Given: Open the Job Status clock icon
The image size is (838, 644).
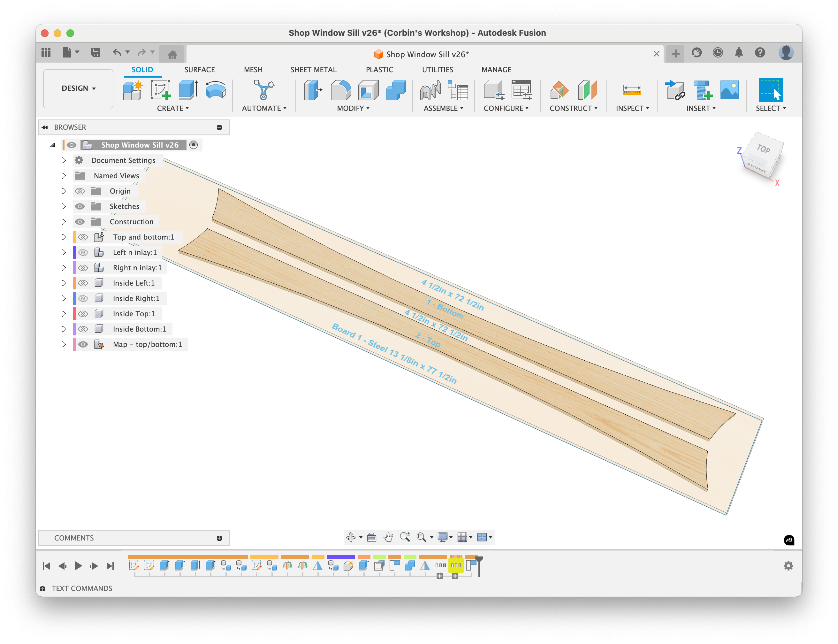Looking at the screenshot, I should click(x=718, y=52).
